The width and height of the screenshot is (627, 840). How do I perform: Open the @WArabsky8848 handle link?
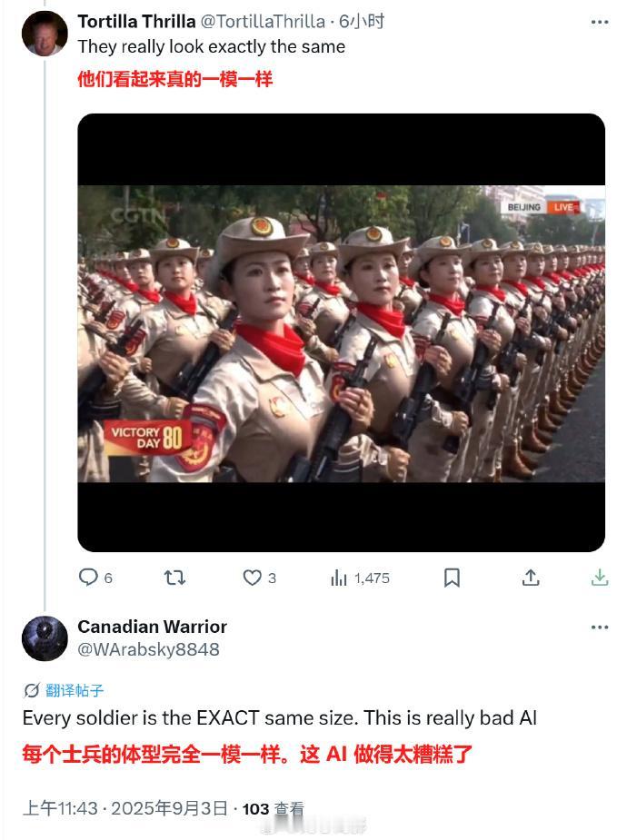(x=148, y=649)
